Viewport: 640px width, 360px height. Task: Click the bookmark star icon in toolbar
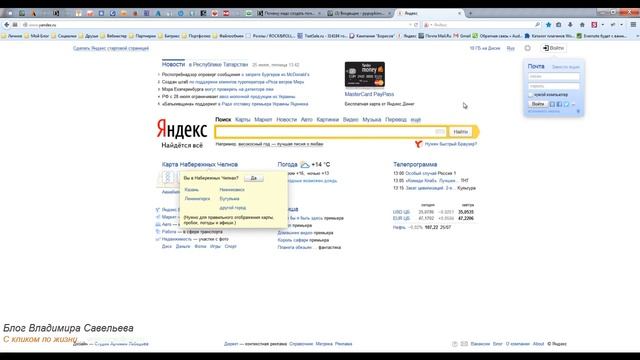(x=548, y=25)
